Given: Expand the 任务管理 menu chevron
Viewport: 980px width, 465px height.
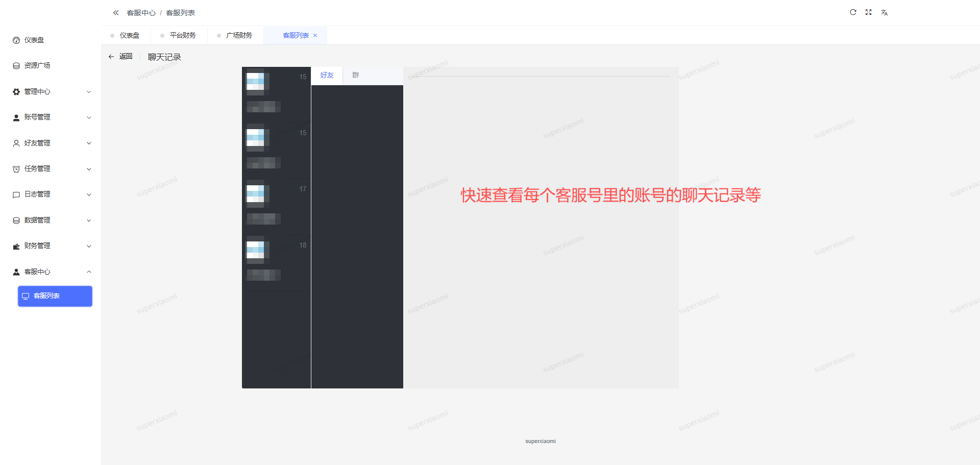Looking at the screenshot, I should tap(89, 169).
